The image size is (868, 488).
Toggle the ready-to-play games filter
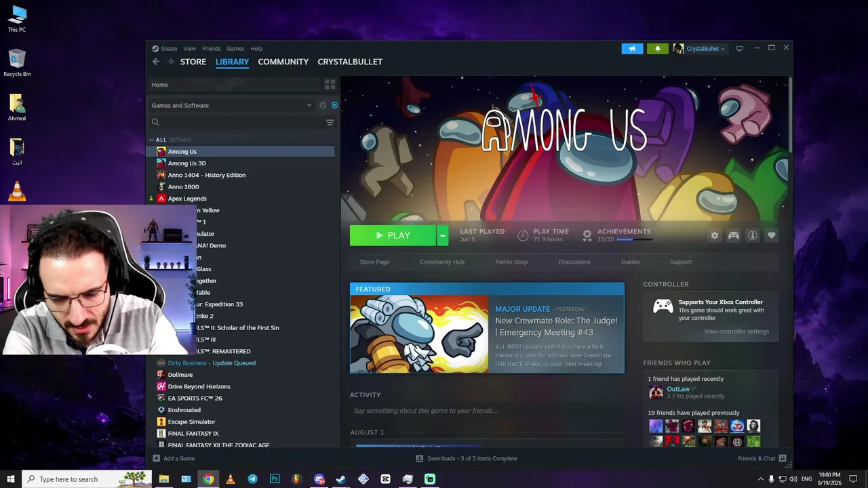tap(334, 105)
